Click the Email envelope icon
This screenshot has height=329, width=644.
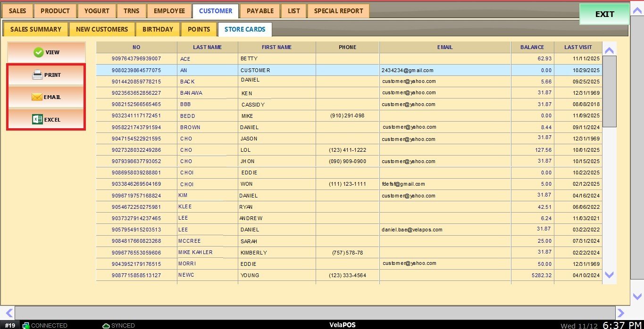(37, 97)
